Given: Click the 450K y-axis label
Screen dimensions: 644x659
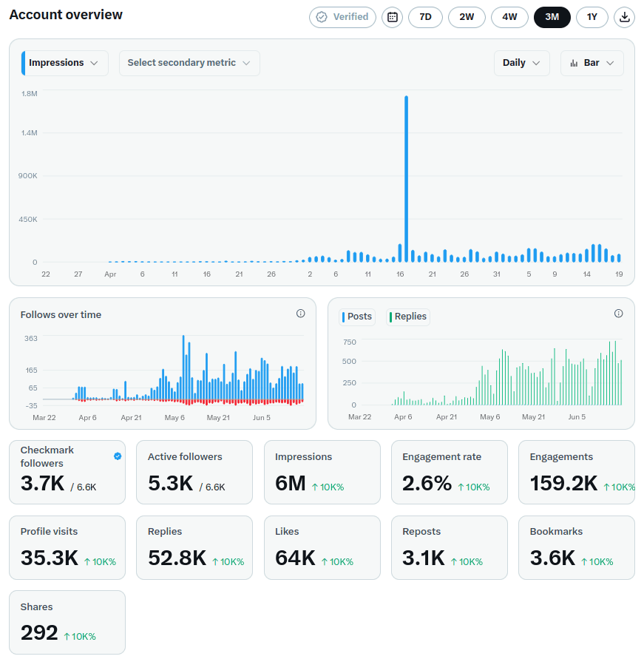Looking at the screenshot, I should (x=27, y=220).
